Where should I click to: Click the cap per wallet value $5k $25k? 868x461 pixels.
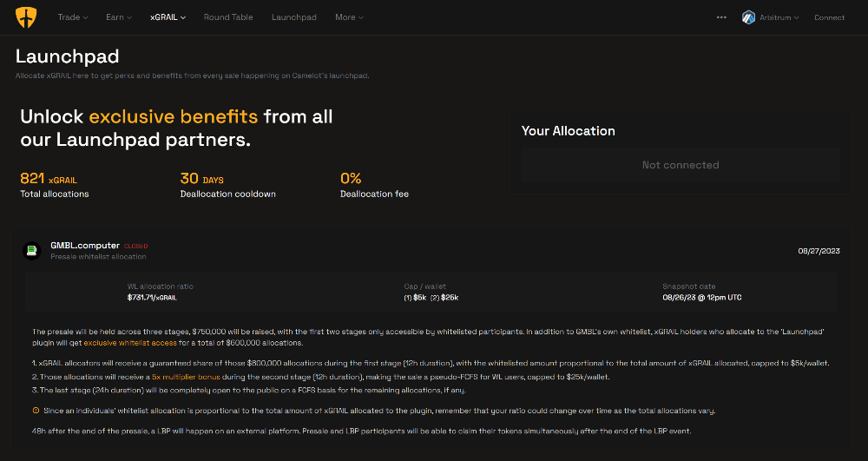pos(431,297)
